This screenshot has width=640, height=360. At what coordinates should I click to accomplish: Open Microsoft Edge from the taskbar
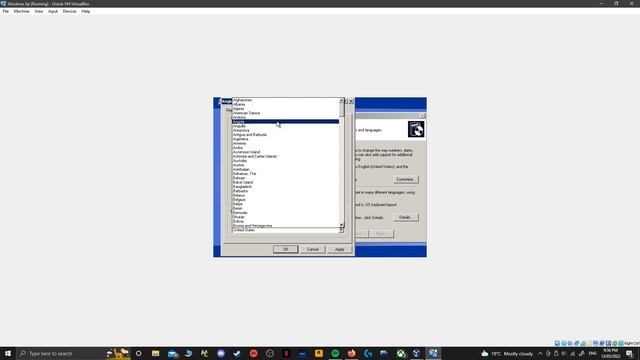[188, 353]
